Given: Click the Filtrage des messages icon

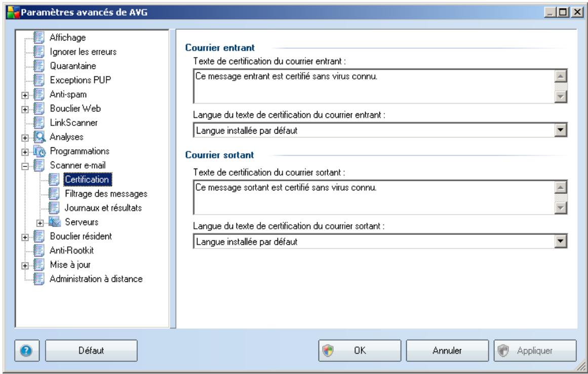Looking at the screenshot, I should tap(54, 194).
